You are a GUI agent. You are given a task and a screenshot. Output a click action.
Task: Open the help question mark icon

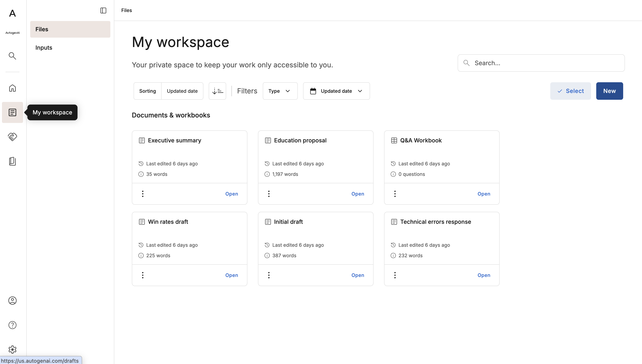(12, 325)
